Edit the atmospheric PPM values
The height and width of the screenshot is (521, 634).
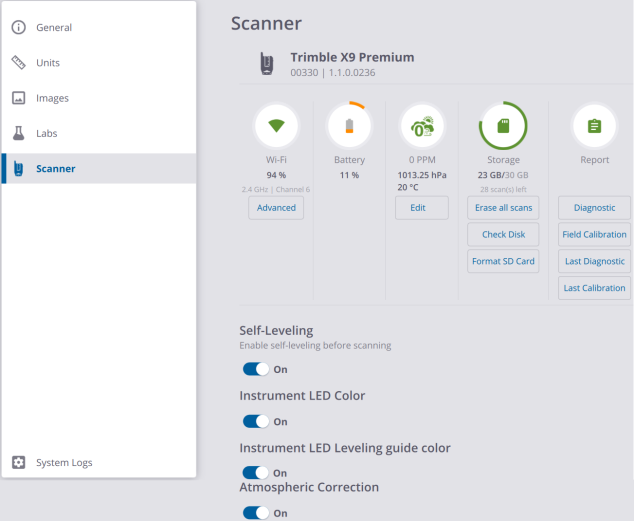422,208
